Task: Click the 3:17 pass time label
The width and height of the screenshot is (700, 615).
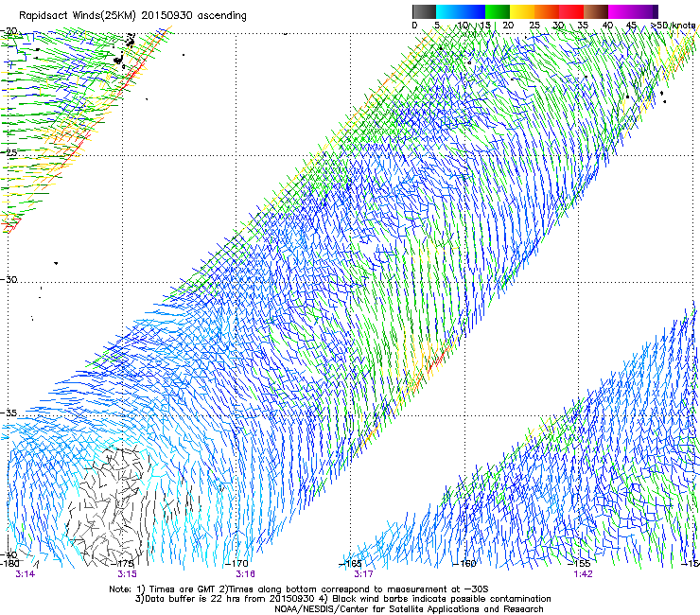Action: (x=363, y=574)
